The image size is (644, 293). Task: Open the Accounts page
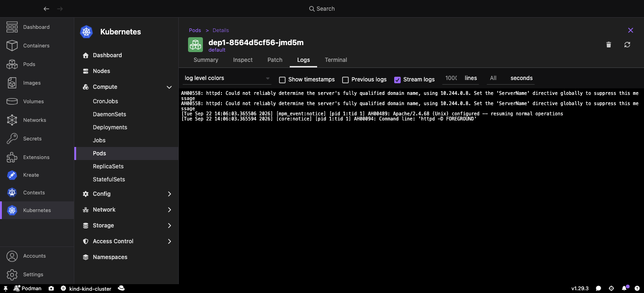pos(37,256)
